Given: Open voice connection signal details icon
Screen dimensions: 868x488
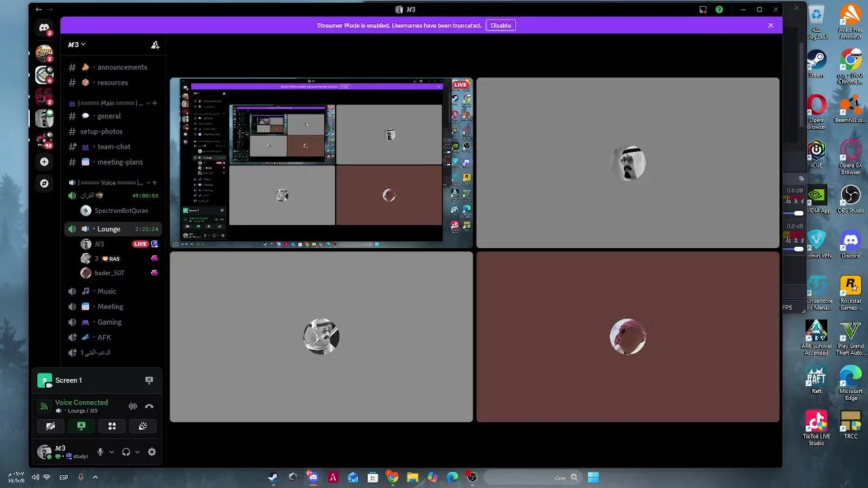Looking at the screenshot, I should click(44, 406).
